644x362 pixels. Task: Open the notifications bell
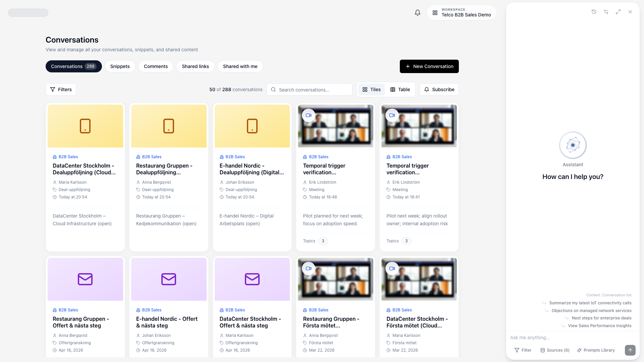417,13
